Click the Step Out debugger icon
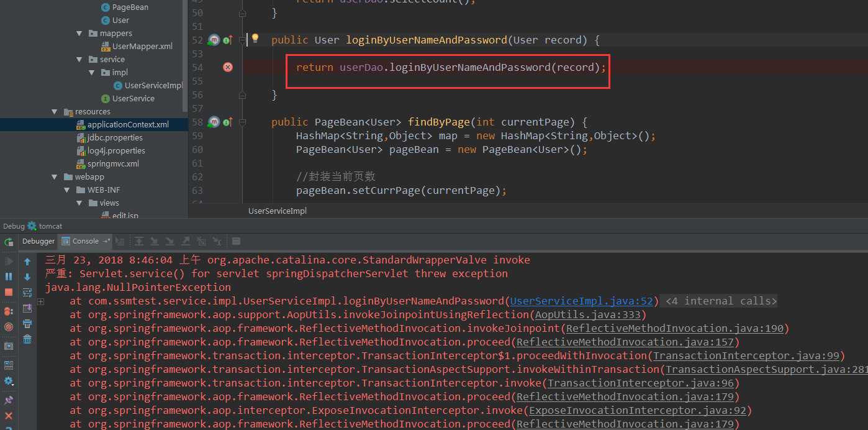Screen dimensions: 868x430 click(x=186, y=241)
